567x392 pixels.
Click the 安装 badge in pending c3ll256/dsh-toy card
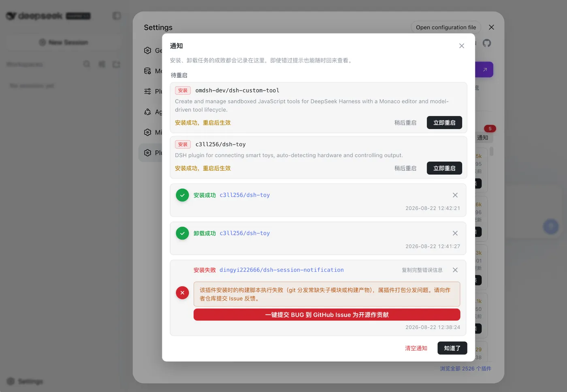coord(183,144)
